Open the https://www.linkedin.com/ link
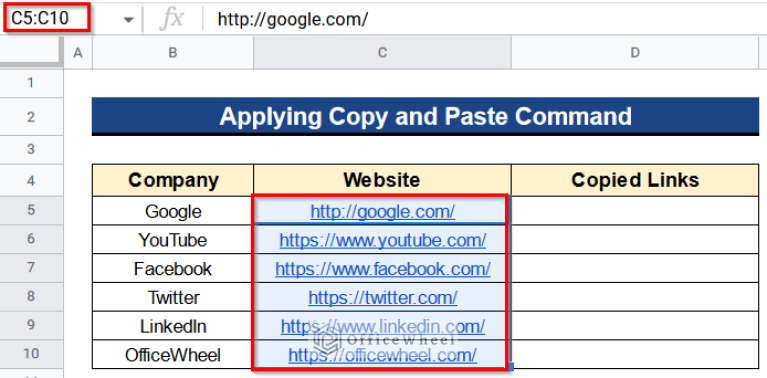This screenshot has height=378, width=767. [x=383, y=326]
